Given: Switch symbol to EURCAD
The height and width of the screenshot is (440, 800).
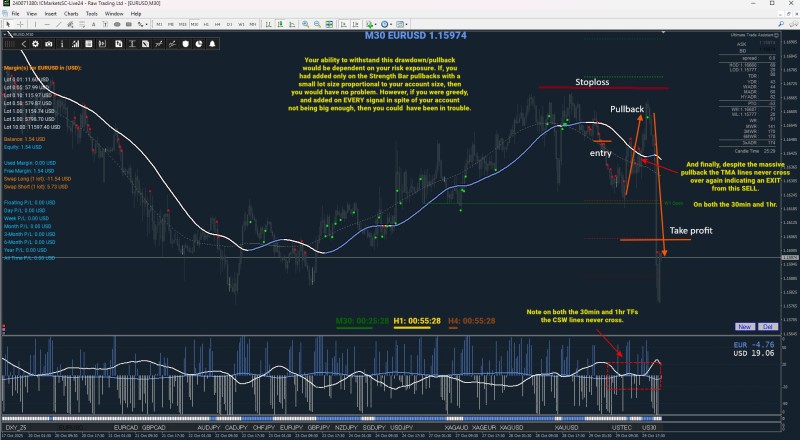Looking at the screenshot, I should coord(126,427).
